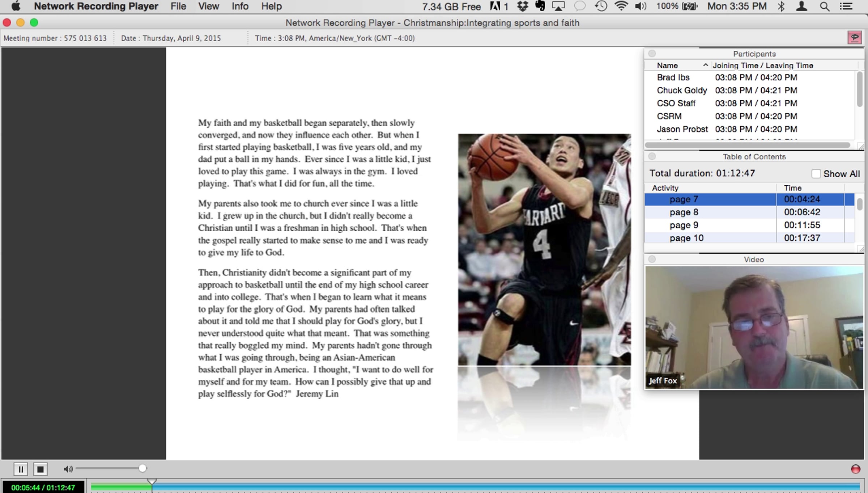This screenshot has width=868, height=493.
Task: Select participant Chuck Goldy
Action: tap(682, 90)
